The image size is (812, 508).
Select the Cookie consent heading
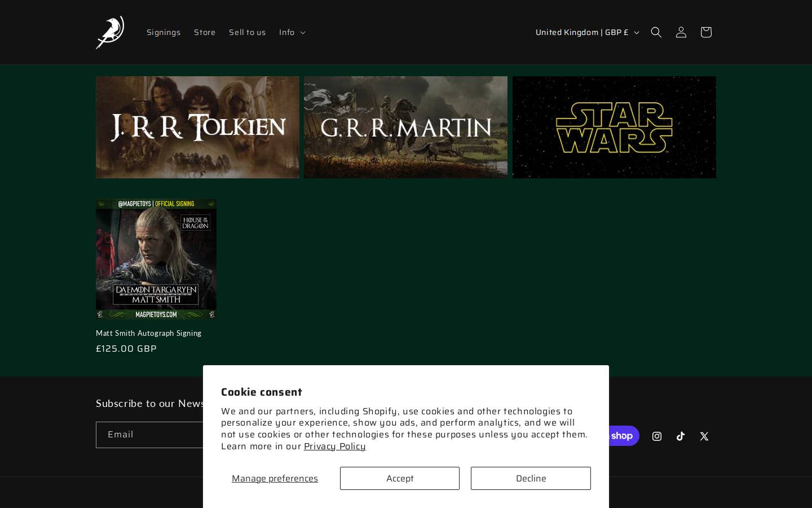(x=262, y=392)
